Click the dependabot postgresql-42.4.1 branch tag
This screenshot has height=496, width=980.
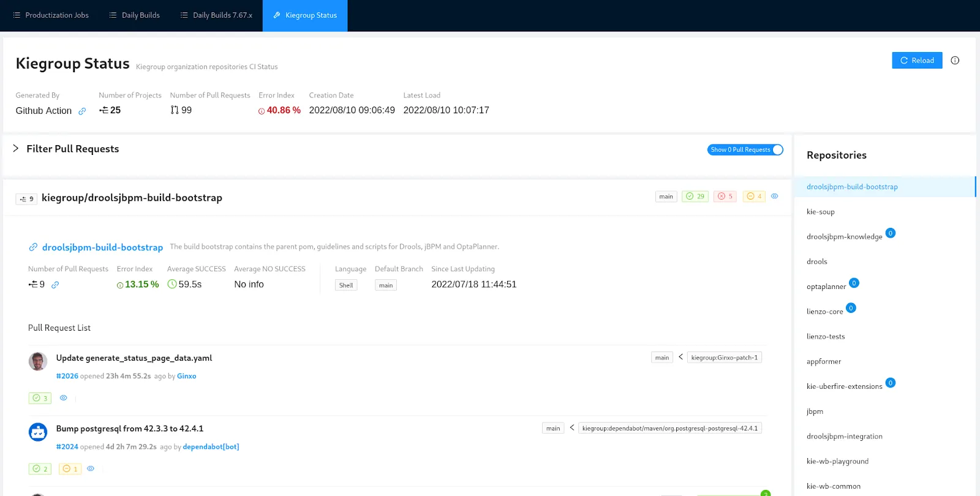pyautogui.click(x=669, y=429)
